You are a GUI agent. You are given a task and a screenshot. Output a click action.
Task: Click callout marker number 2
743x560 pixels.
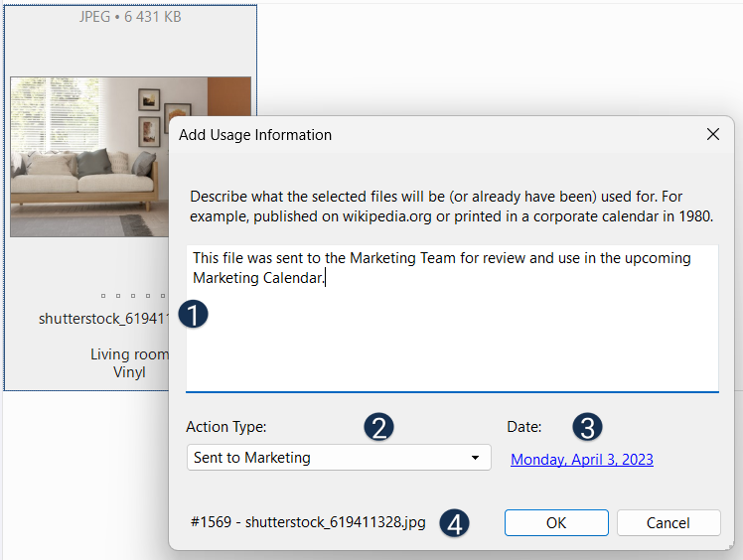378,427
